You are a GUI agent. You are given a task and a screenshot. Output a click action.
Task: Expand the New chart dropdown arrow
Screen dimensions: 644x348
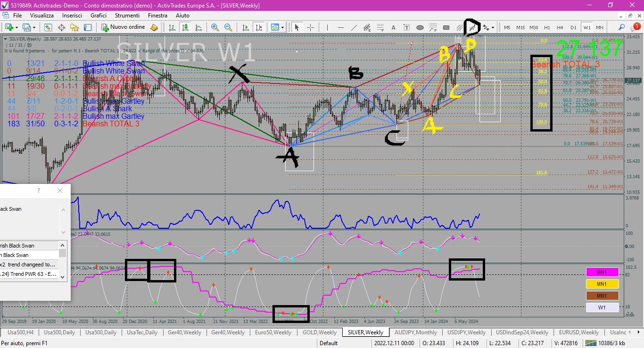tap(17, 27)
